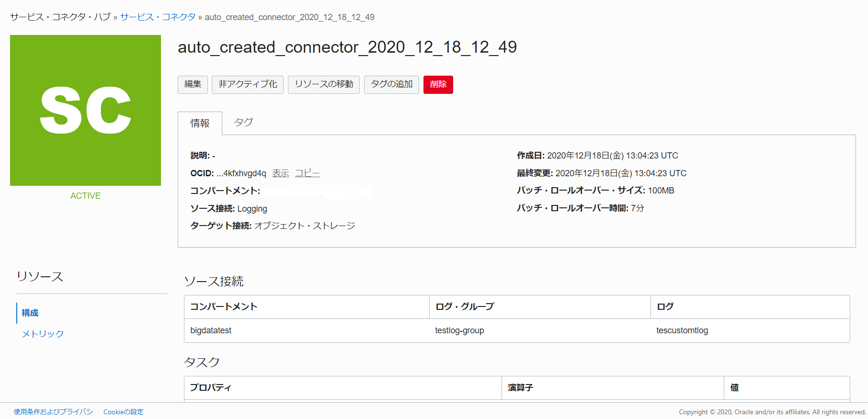
Task: Click the ソース接続: Logging line
Action: pyautogui.click(x=229, y=208)
